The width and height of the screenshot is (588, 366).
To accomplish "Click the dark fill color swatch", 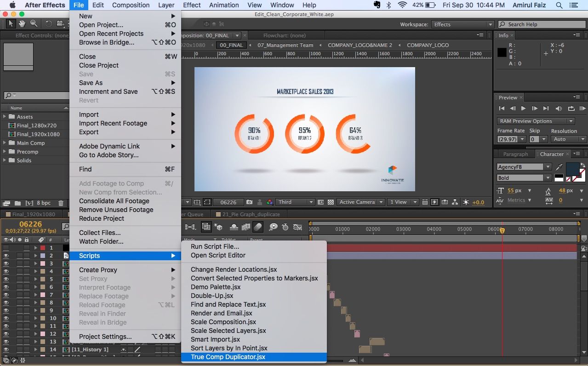I will 572,170.
